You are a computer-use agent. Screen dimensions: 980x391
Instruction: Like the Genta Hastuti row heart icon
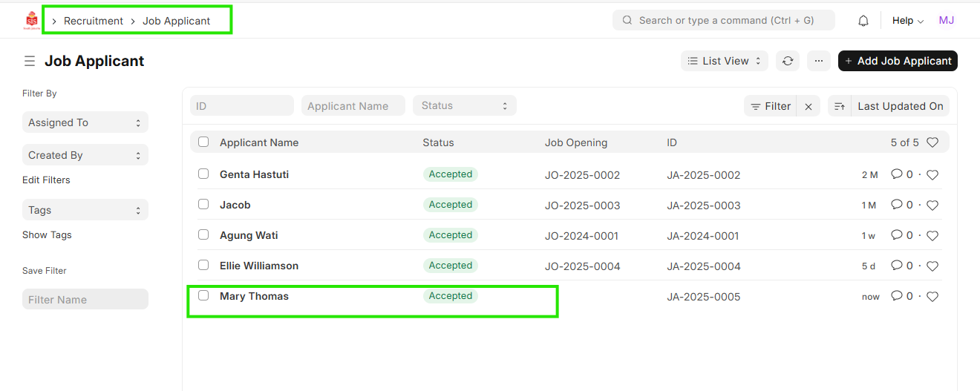click(932, 175)
